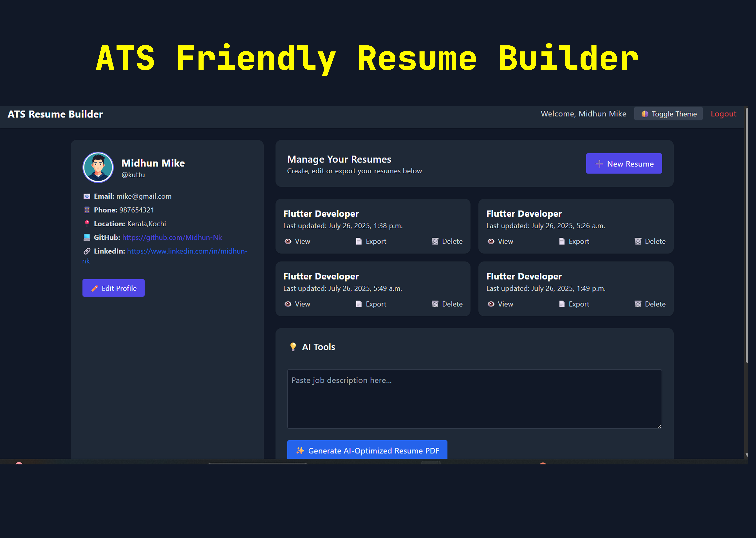Click the phone icon beside Phone number
The image size is (756, 538).
pyautogui.click(x=87, y=210)
